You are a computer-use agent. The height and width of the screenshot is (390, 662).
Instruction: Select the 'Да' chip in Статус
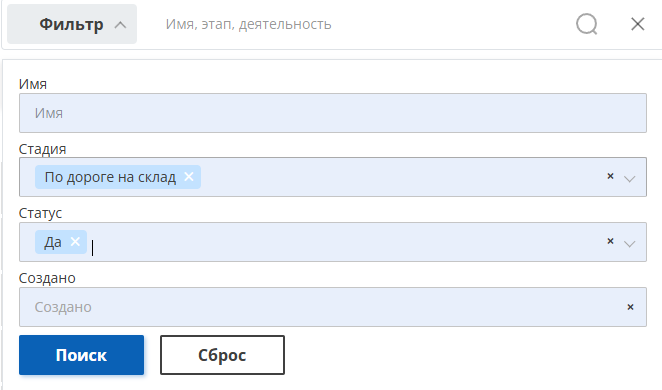tap(53, 242)
